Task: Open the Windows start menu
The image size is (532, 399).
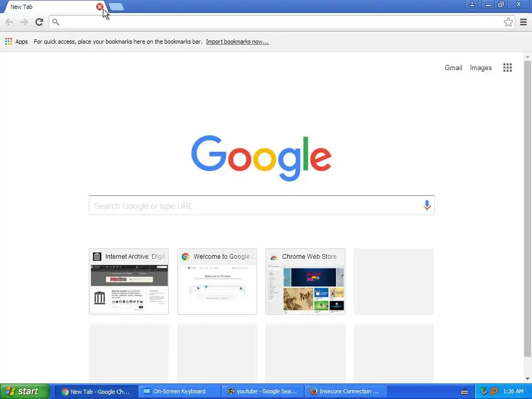Action: (25, 391)
